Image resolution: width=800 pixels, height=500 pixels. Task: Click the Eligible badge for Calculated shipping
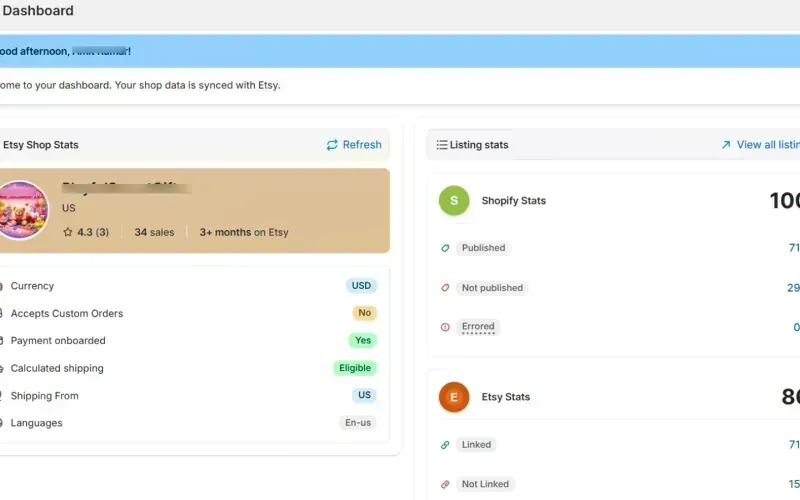(x=355, y=368)
